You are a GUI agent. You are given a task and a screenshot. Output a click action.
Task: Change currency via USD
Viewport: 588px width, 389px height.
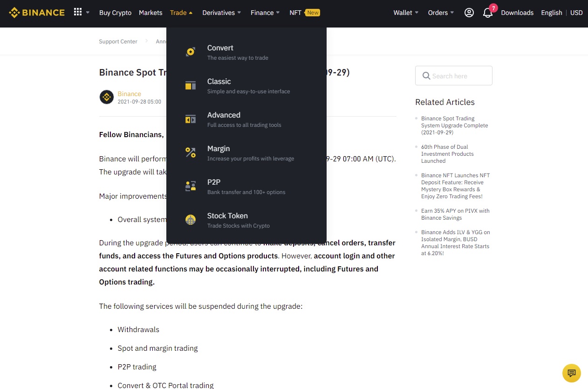tap(576, 13)
